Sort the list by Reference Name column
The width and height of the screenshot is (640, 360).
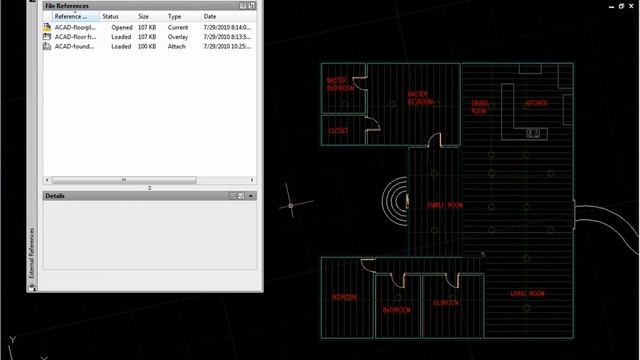click(x=76, y=16)
